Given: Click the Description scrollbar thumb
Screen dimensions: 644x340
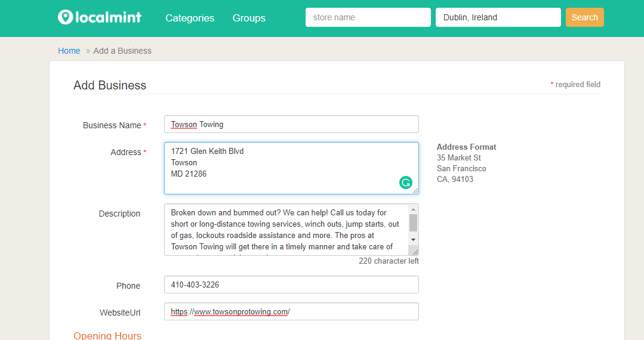Looking at the screenshot, I should [x=414, y=223].
